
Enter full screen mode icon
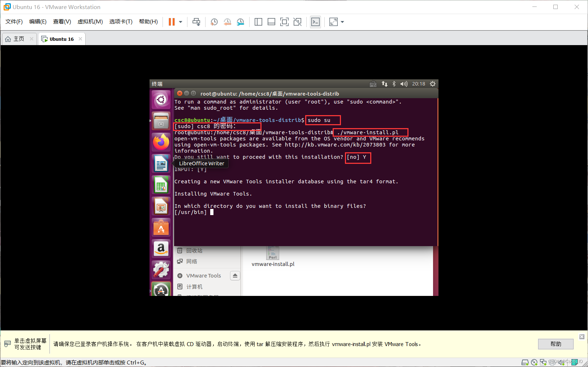285,22
